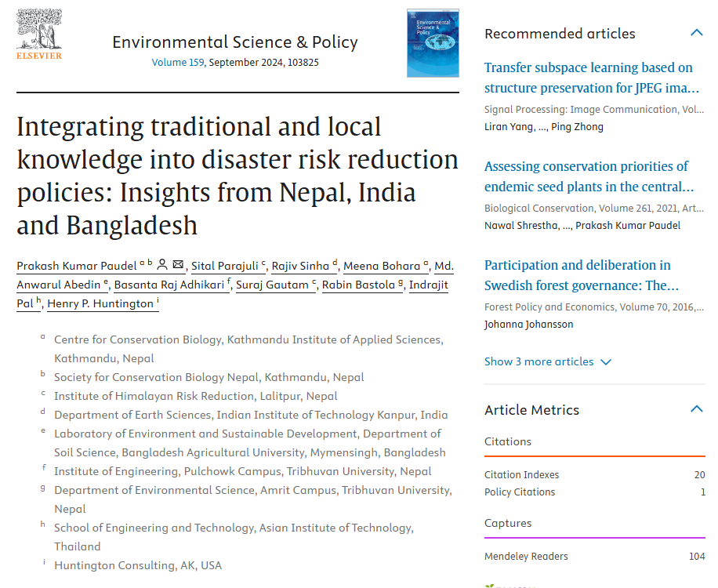The image size is (718, 588).
Task: Click the Biological Conservation, Volume 261 source line
Action: pyautogui.click(x=594, y=209)
